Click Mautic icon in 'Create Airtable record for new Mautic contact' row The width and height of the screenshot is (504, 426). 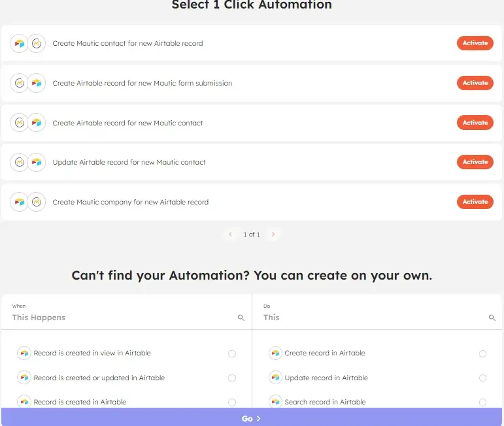tap(20, 123)
